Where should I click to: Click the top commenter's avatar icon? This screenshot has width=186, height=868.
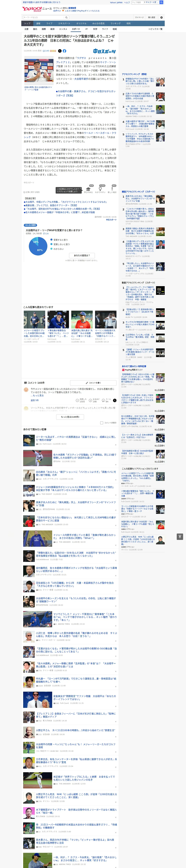coord(26,390)
